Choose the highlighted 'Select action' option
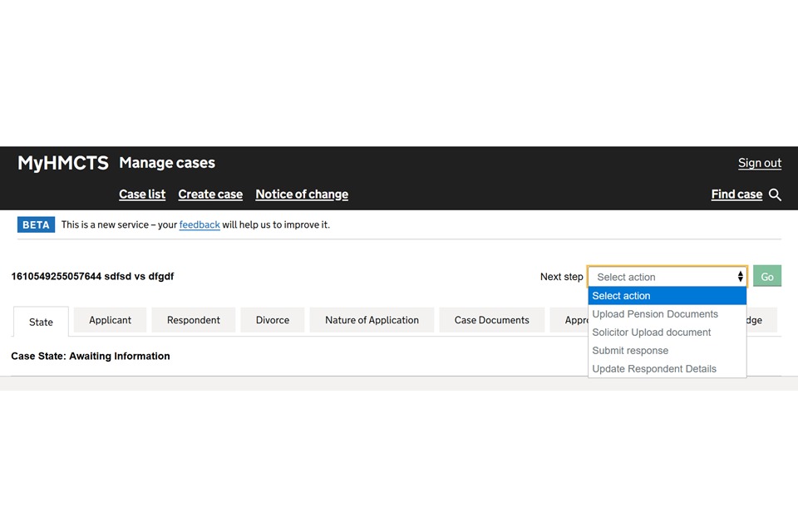The image size is (798, 532). point(622,296)
